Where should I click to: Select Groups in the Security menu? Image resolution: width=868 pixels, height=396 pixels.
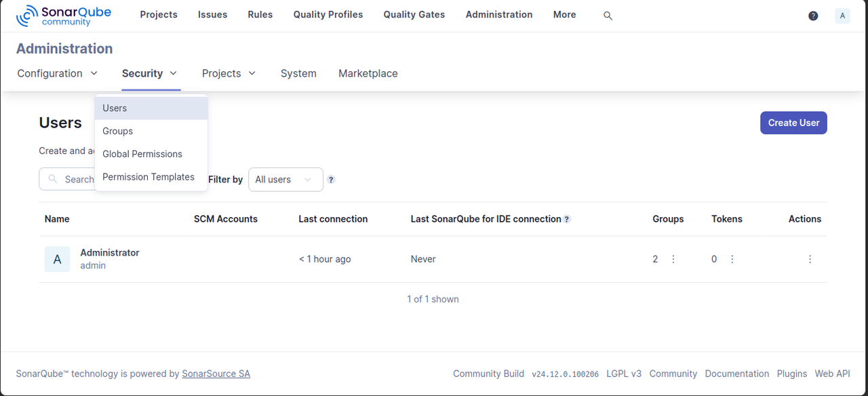[x=151, y=132]
